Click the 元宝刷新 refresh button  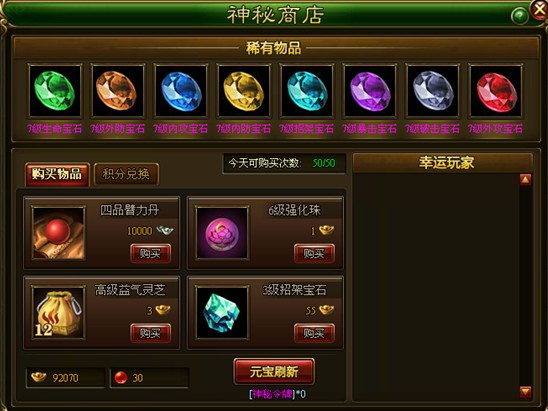pyautogui.click(x=274, y=372)
